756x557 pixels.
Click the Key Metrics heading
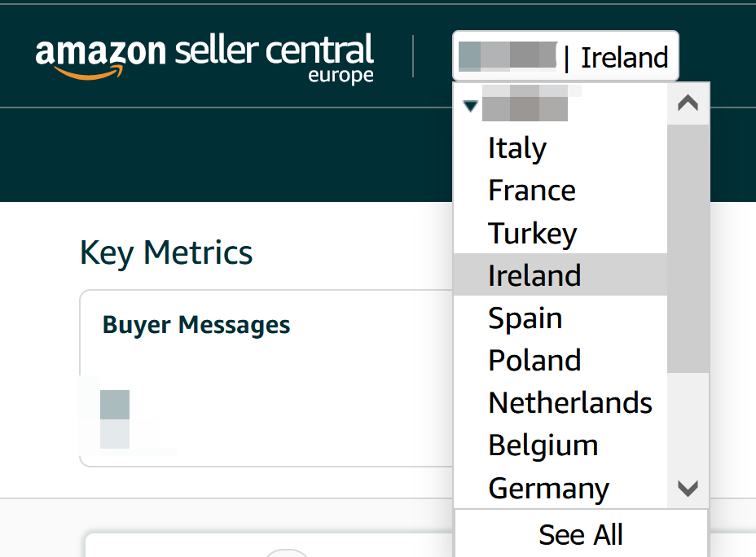coord(166,252)
